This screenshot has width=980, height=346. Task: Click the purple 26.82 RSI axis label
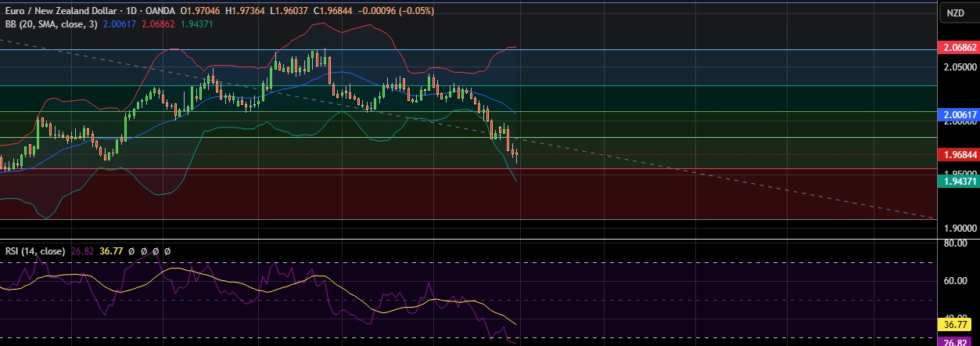pos(957,341)
